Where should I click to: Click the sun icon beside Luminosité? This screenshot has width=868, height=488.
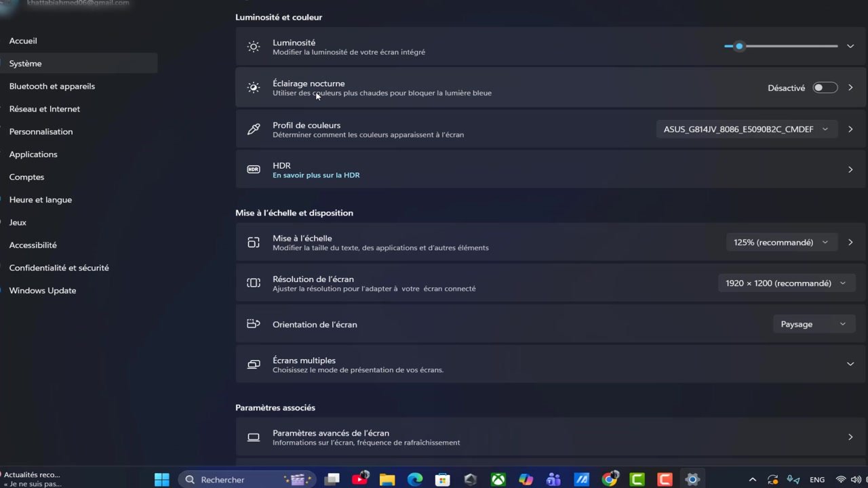(254, 47)
